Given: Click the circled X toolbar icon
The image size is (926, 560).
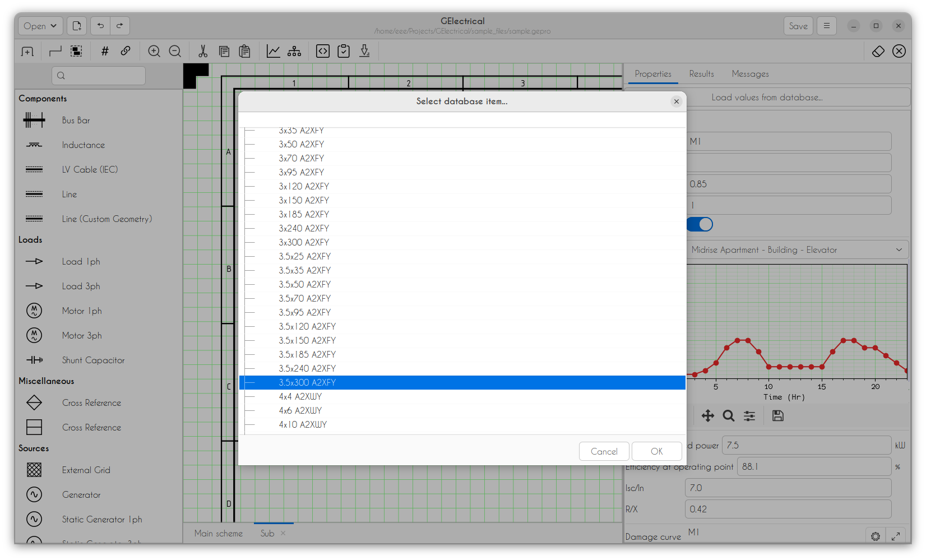Looking at the screenshot, I should point(899,52).
